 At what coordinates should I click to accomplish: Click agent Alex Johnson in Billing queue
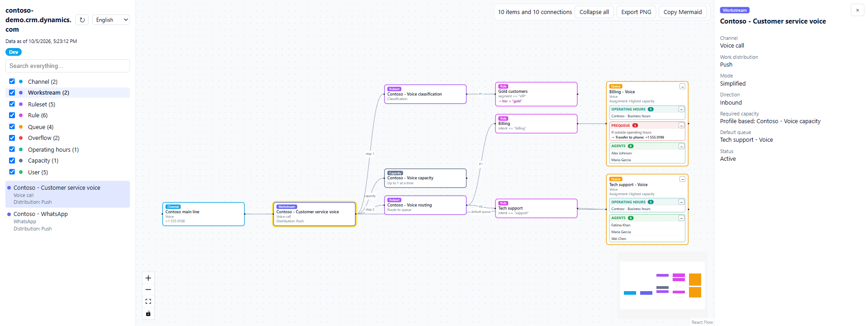click(622, 153)
